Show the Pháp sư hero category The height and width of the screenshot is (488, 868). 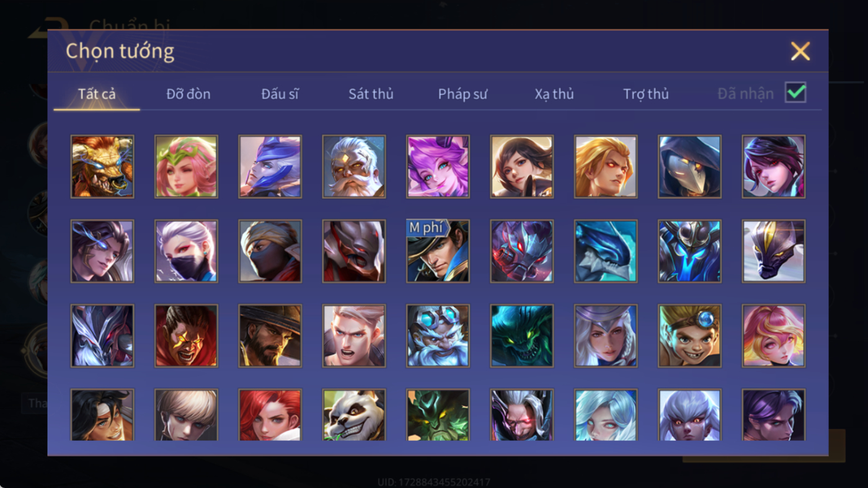(463, 94)
